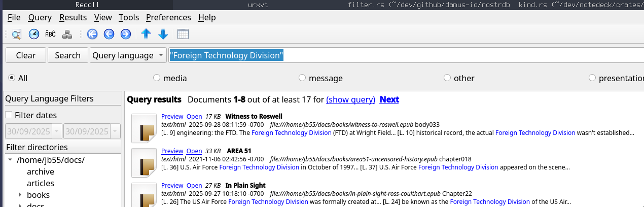The image size is (644, 207).
Task: Show results as table grid icon
Action: coord(183,34)
